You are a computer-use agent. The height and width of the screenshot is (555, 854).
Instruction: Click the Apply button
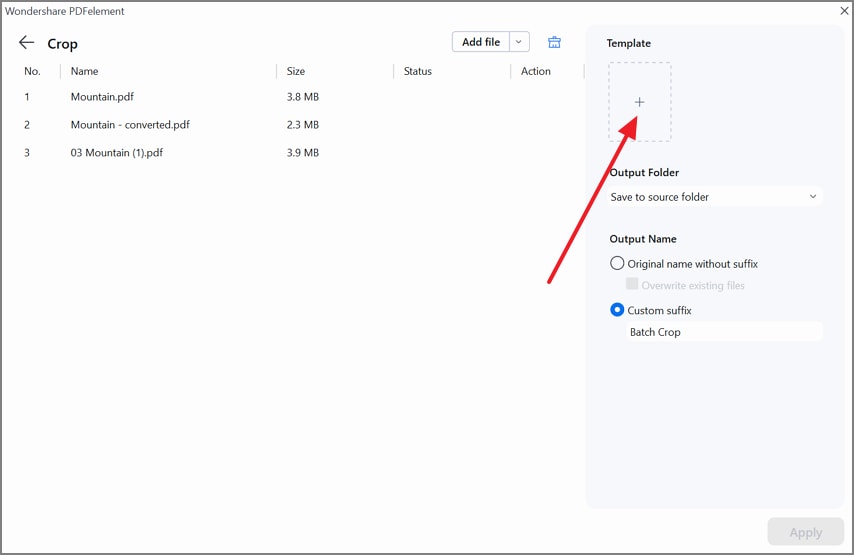click(806, 532)
